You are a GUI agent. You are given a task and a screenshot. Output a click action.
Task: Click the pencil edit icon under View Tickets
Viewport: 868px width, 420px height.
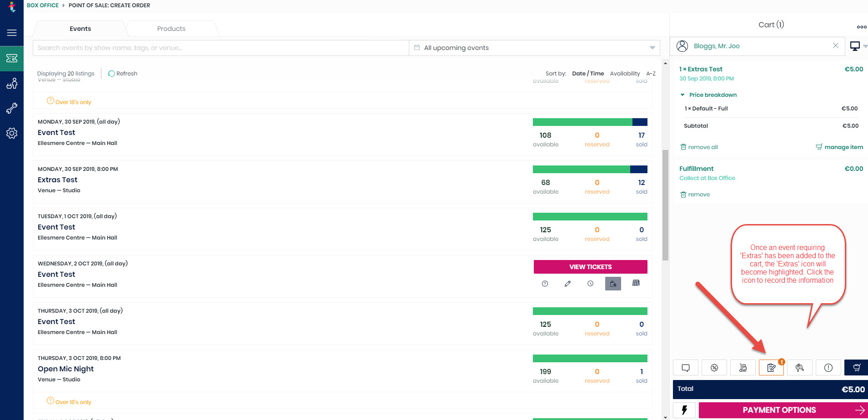(567, 284)
